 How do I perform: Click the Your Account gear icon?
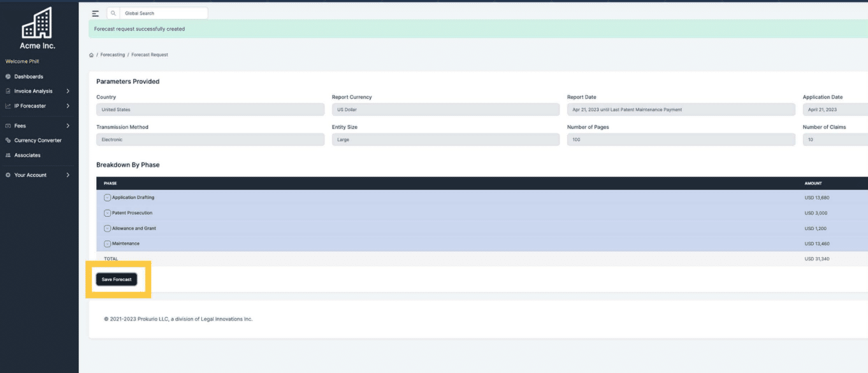pos(8,175)
